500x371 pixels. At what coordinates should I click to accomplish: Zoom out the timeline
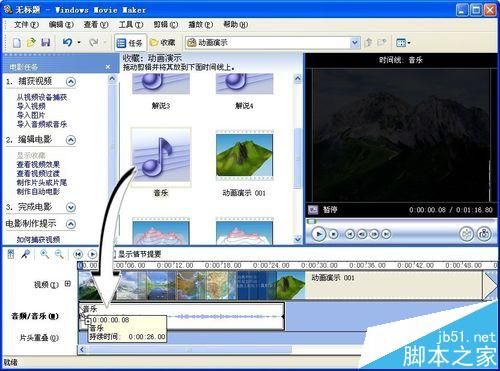pos(59,254)
